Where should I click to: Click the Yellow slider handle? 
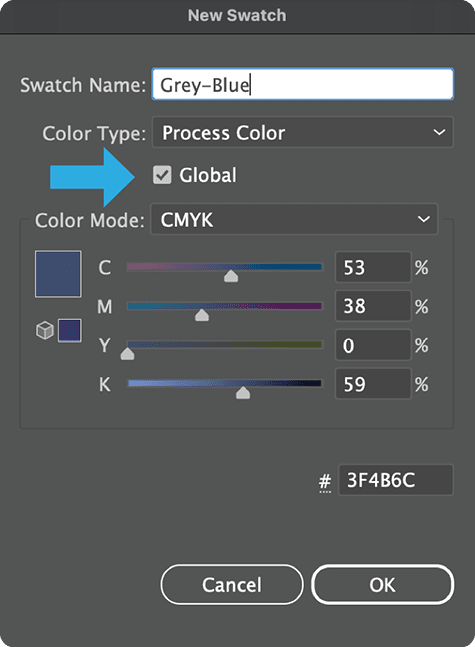coord(128,354)
